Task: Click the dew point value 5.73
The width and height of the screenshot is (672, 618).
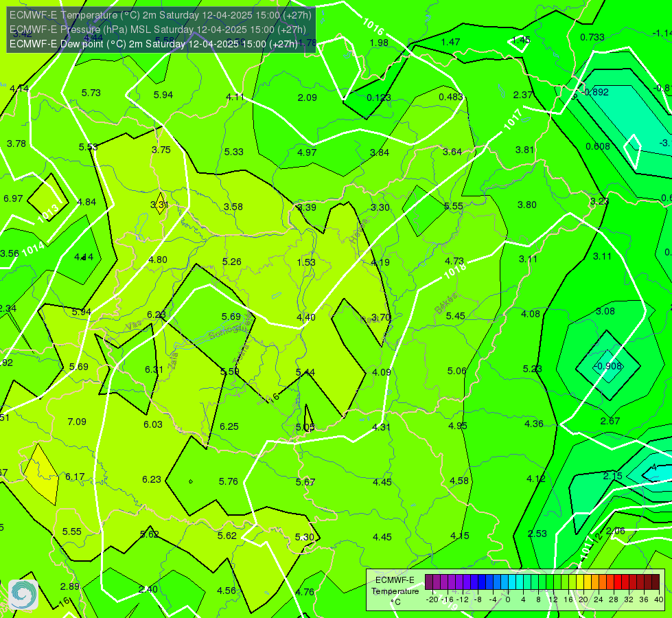Action: (x=91, y=93)
